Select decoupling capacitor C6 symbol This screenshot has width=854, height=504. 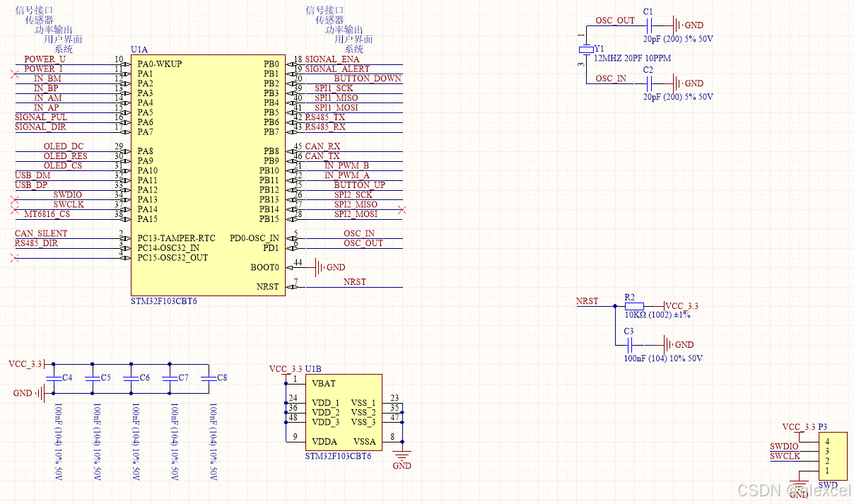131,378
